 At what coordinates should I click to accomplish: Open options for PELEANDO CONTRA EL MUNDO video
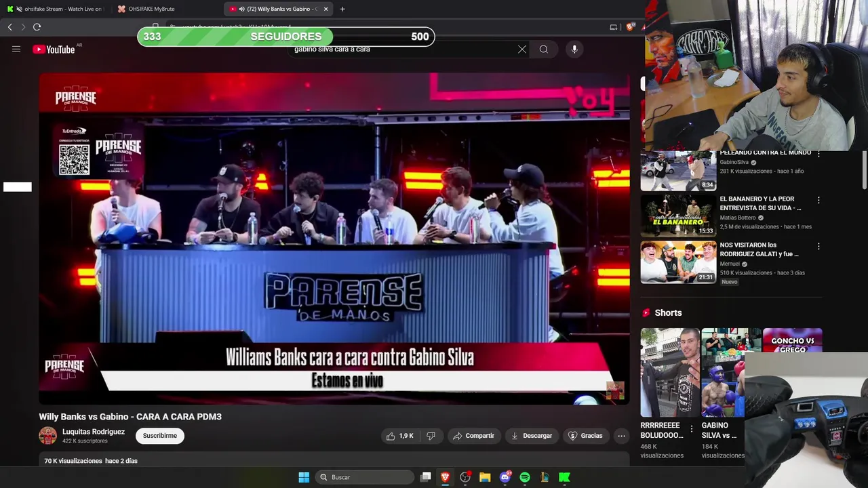click(x=818, y=155)
